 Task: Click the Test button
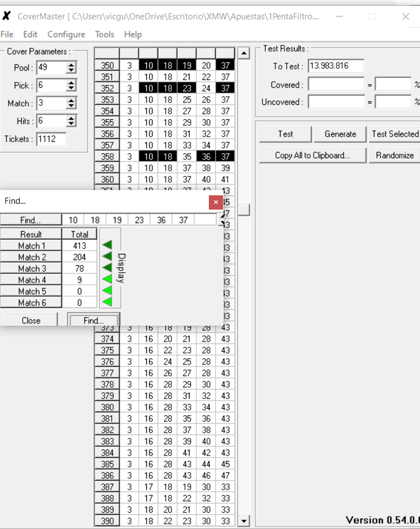pos(285,134)
